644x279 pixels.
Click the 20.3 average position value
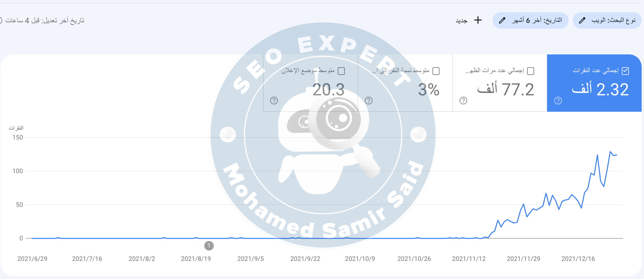[x=328, y=89]
